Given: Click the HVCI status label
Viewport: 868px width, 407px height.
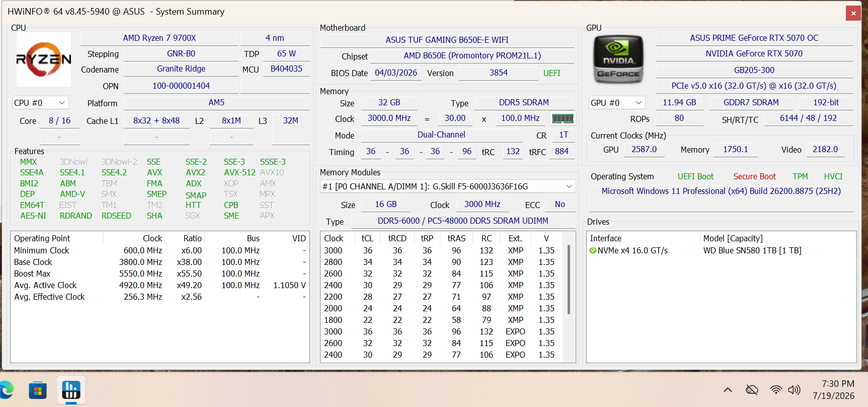Looking at the screenshot, I should coord(833,176).
